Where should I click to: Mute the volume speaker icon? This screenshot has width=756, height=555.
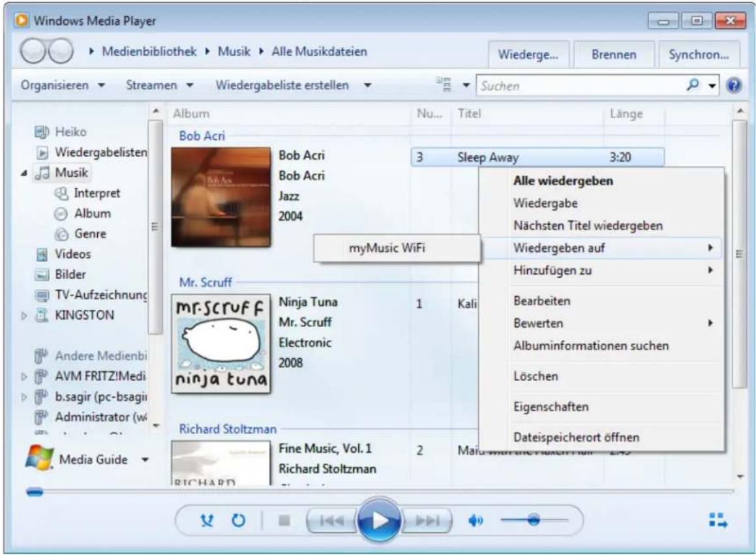click(476, 521)
